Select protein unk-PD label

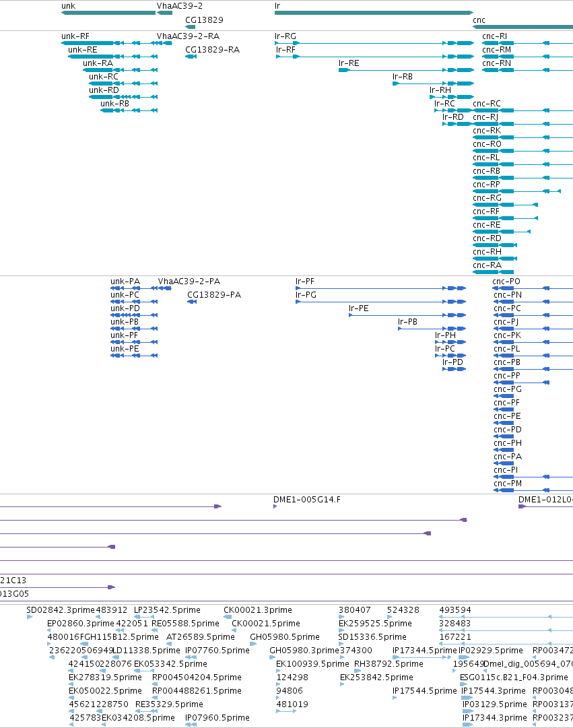(x=125, y=308)
